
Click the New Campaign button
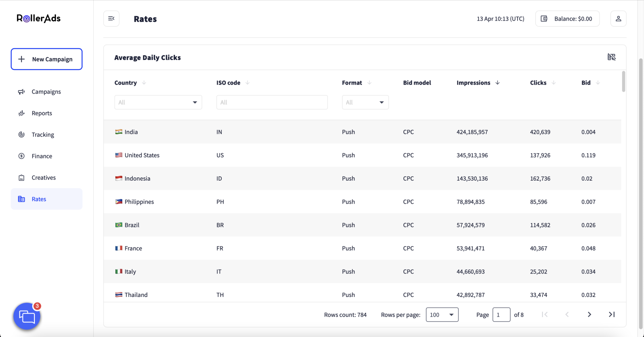(x=46, y=59)
